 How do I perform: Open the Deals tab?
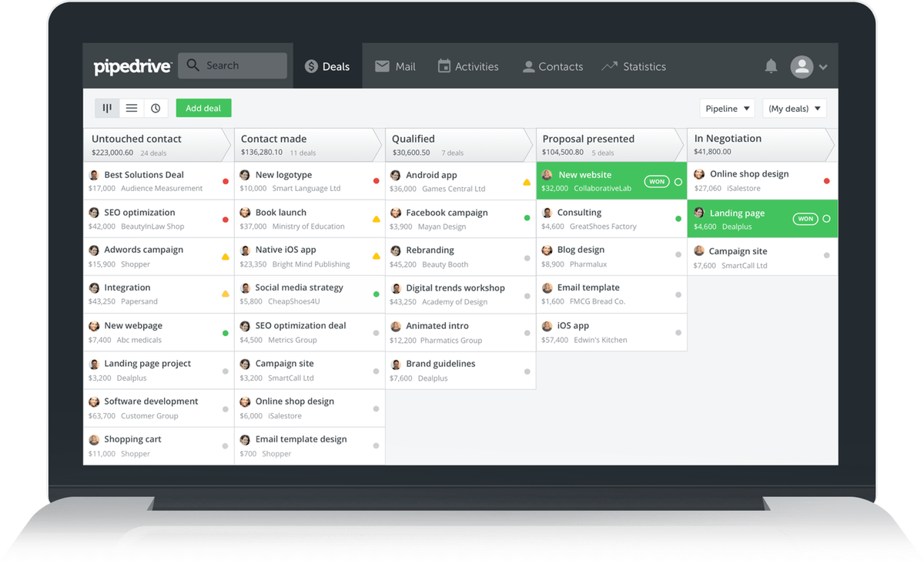(327, 66)
